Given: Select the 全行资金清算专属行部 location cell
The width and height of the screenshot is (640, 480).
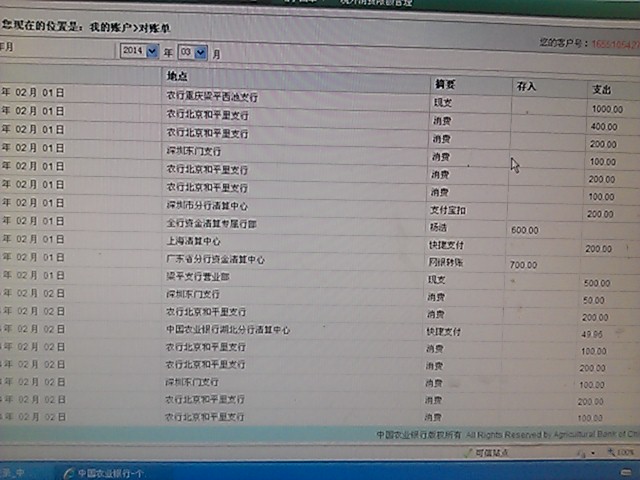Looking at the screenshot, I should tap(211, 223).
